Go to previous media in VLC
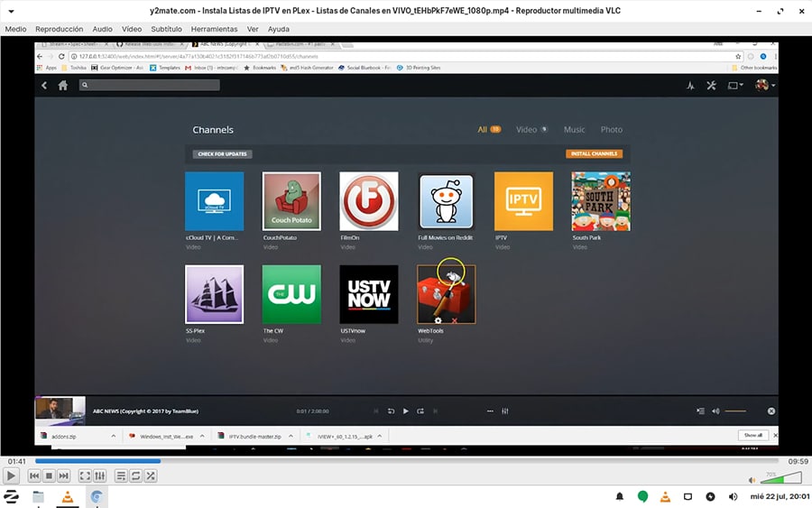812x508 pixels. (x=34, y=476)
